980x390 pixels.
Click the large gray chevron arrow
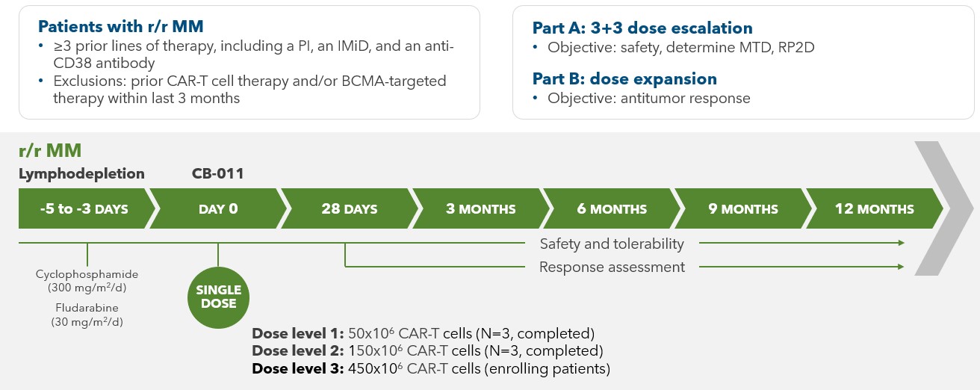942,208
